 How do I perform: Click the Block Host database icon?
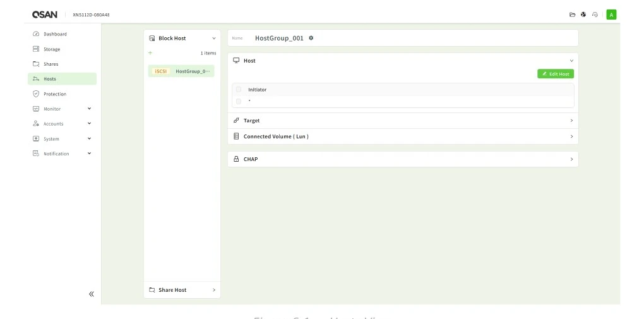152,38
